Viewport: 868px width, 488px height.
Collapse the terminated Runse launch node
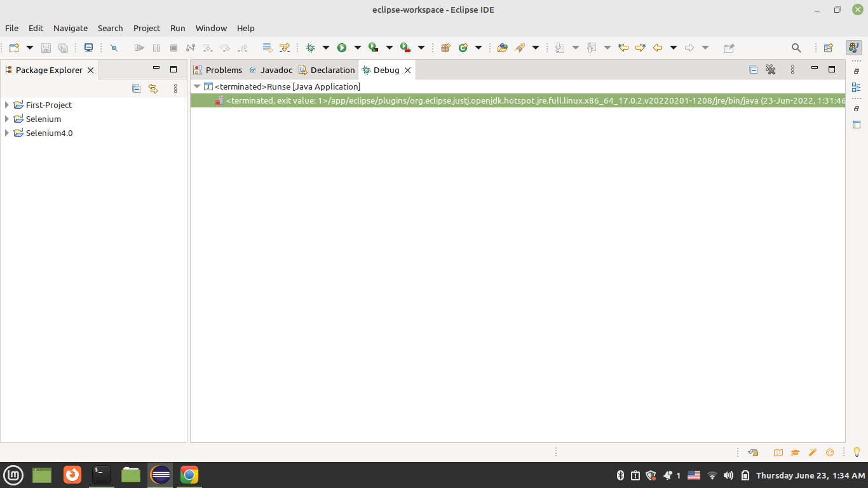click(x=197, y=86)
